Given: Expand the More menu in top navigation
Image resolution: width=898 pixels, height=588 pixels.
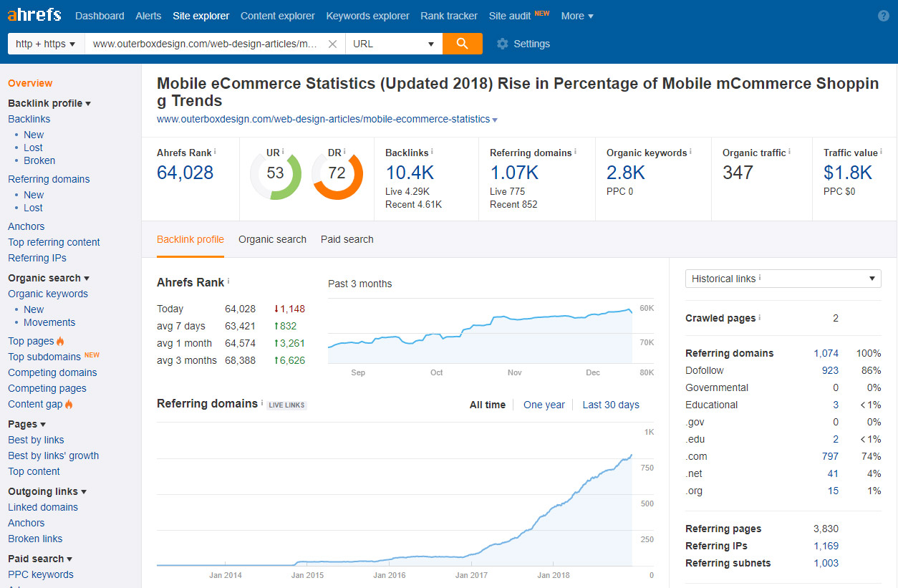Looking at the screenshot, I should click(x=577, y=16).
